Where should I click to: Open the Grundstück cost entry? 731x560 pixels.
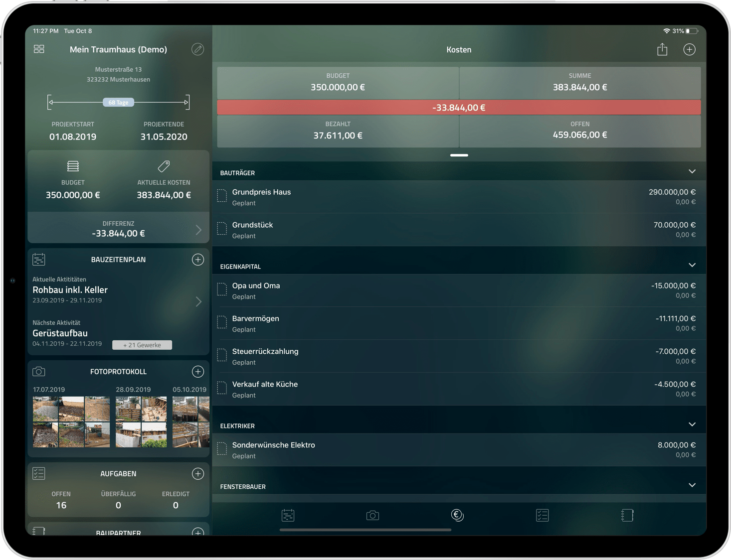tap(459, 230)
